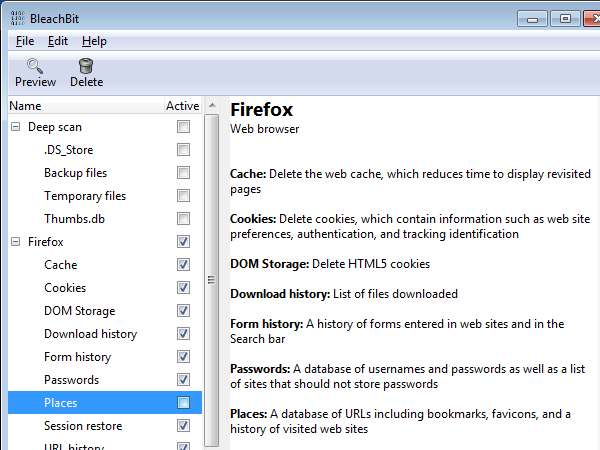Screen dimensions: 600x450
Task: Click the Name column header
Action: coord(86,106)
